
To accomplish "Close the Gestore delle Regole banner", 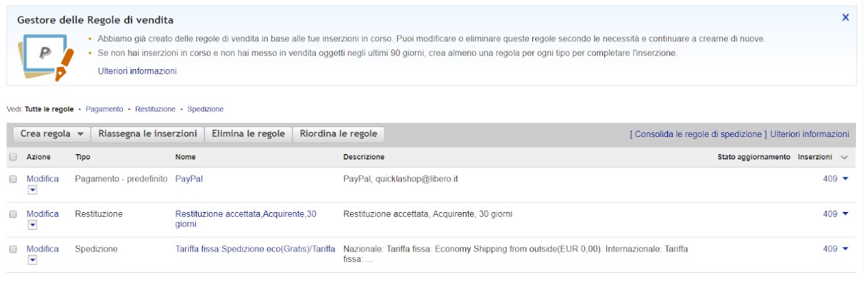I will 845,17.
